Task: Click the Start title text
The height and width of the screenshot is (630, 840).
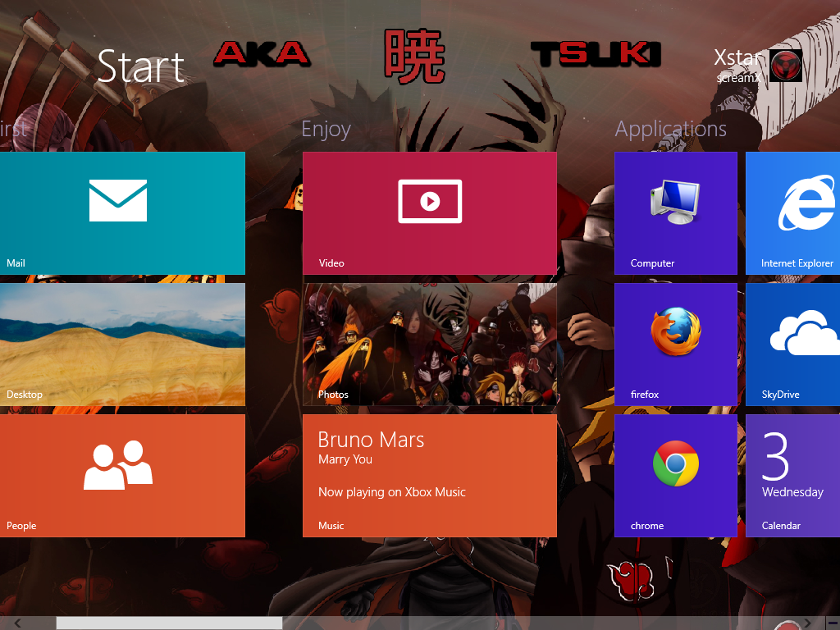Action: [x=141, y=66]
